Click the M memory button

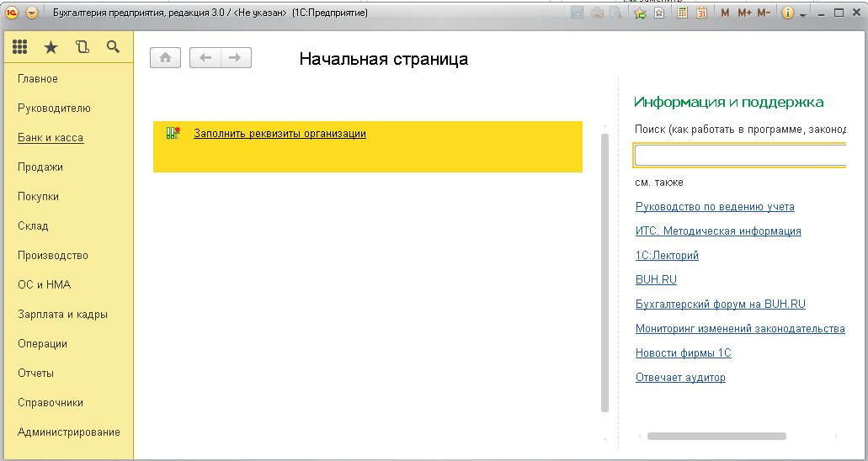[725, 13]
